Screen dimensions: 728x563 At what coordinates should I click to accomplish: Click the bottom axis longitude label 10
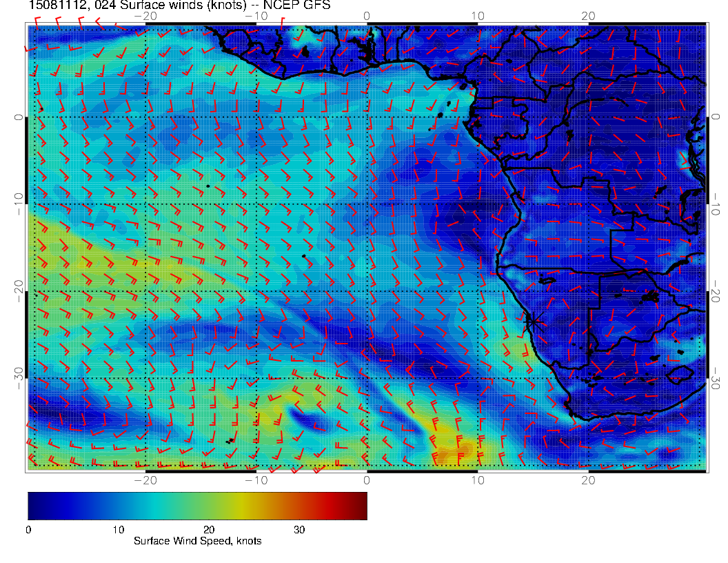point(478,480)
